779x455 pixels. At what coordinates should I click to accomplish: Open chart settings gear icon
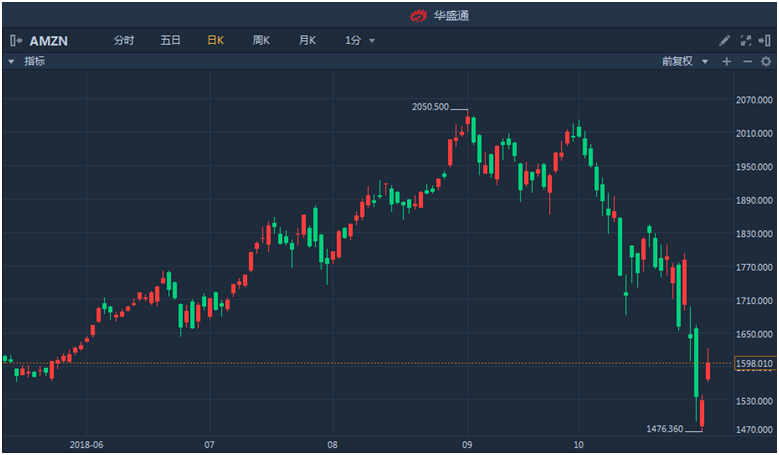766,61
